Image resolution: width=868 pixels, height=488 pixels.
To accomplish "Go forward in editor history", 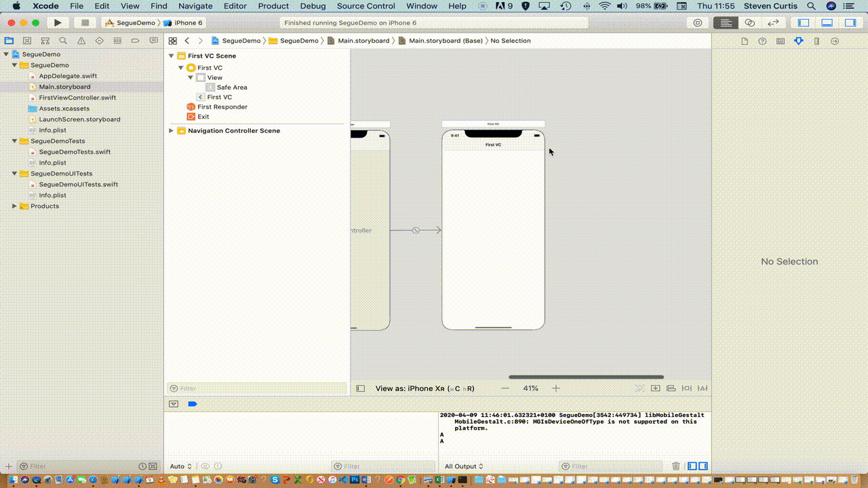I will [x=200, y=41].
